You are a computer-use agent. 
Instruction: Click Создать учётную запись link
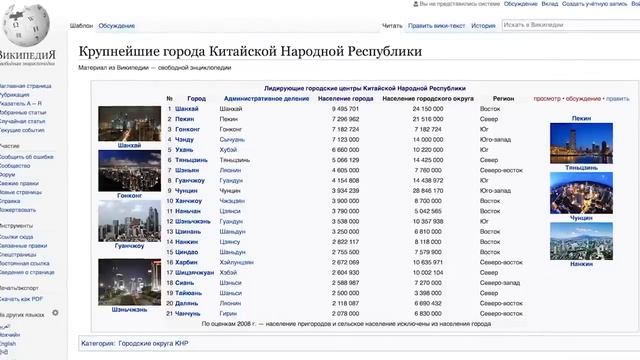(x=594, y=4)
